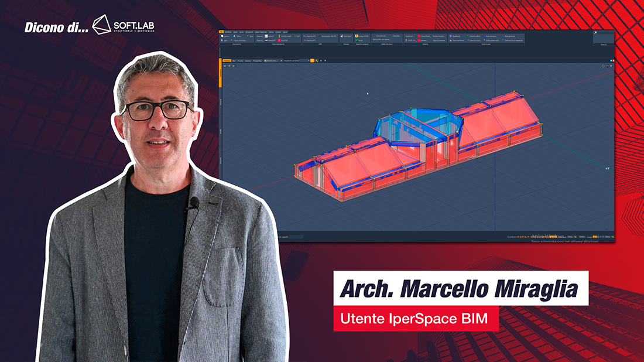The image size is (644, 362).
Task: Click the Excel export icon
Action: coord(357,40)
